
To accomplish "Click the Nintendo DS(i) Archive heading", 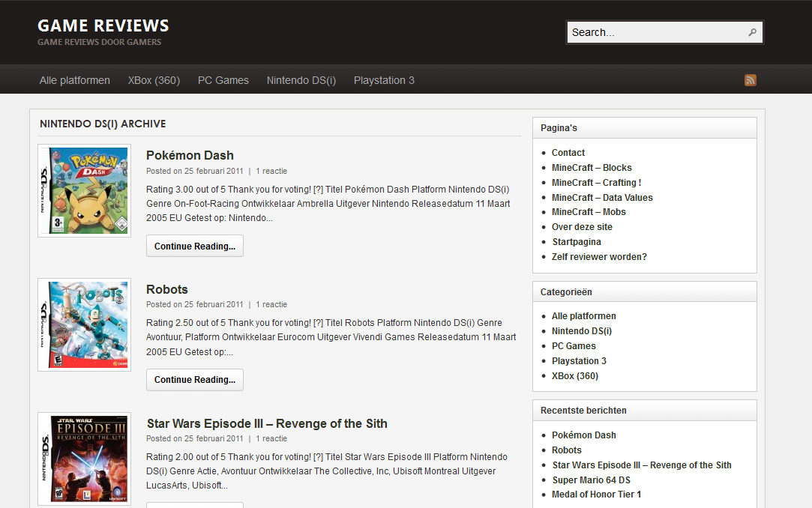I will pyautogui.click(x=103, y=124).
